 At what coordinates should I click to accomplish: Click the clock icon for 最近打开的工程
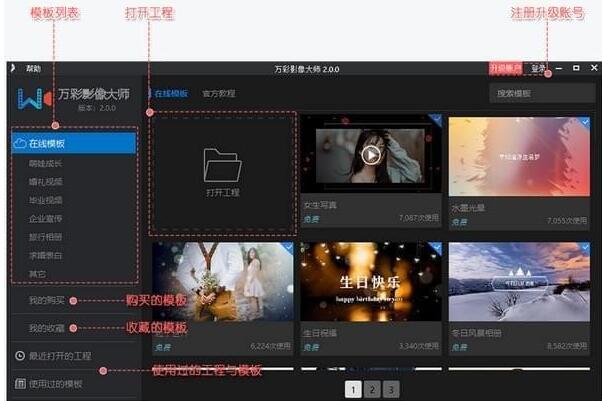(x=20, y=356)
